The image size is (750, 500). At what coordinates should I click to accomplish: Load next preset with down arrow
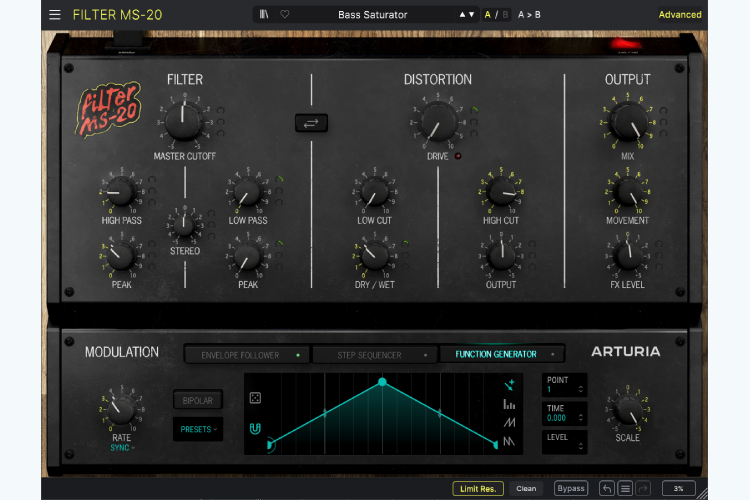(x=472, y=14)
